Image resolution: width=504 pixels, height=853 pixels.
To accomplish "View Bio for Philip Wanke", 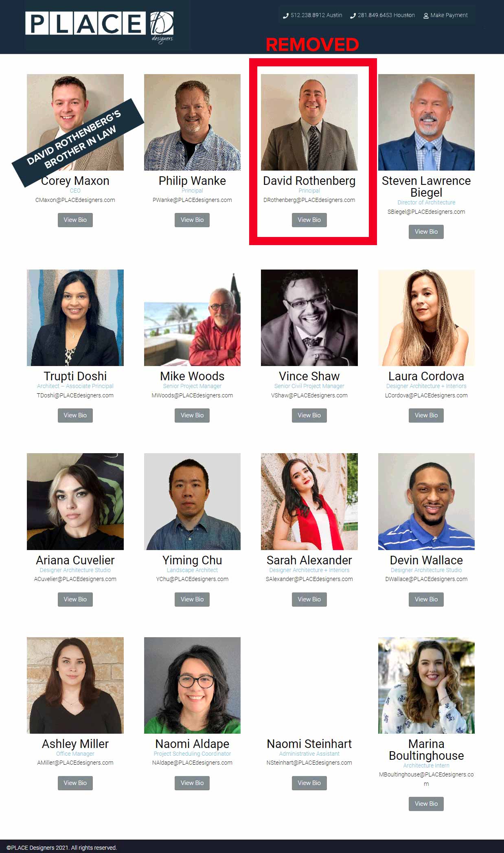I will point(192,220).
